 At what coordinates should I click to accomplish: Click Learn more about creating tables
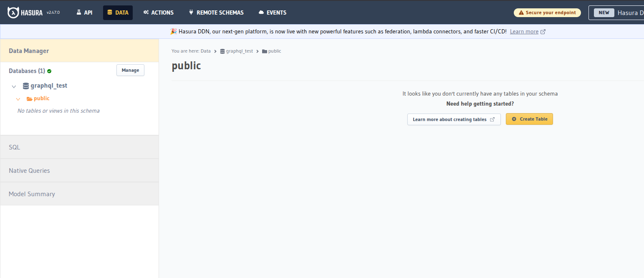pyautogui.click(x=454, y=119)
